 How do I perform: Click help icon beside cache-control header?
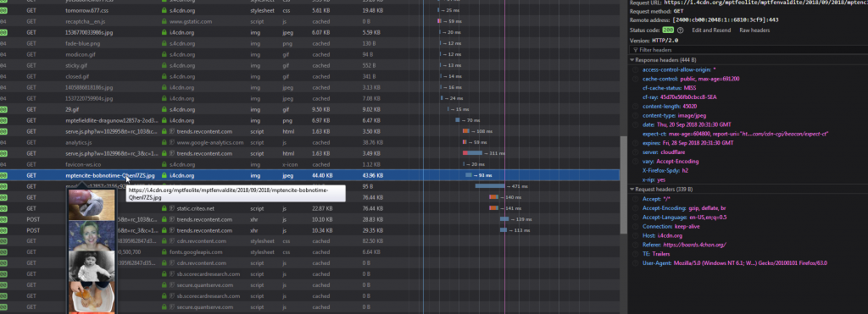636,79
